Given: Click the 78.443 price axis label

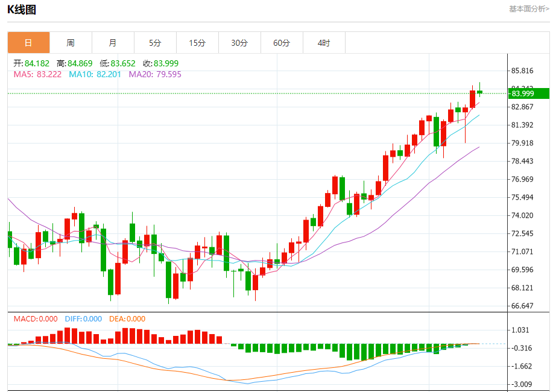Looking at the screenshot, I should (x=522, y=161).
